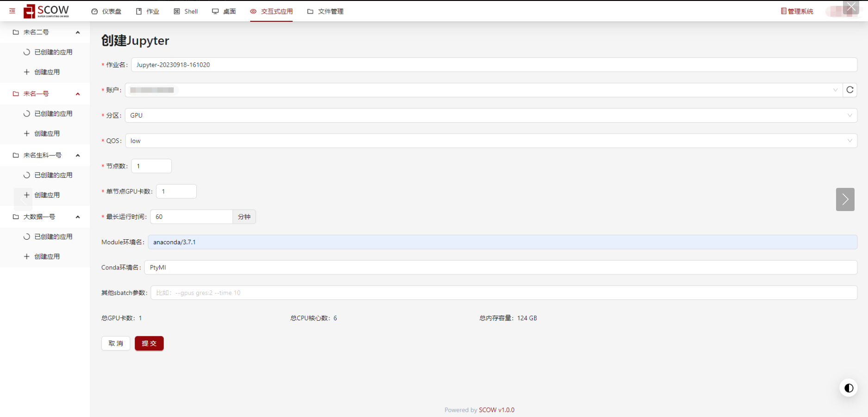This screenshot has width=868, height=417.
Task: Click the folder icon beside 未名二号
Action: pos(16,32)
